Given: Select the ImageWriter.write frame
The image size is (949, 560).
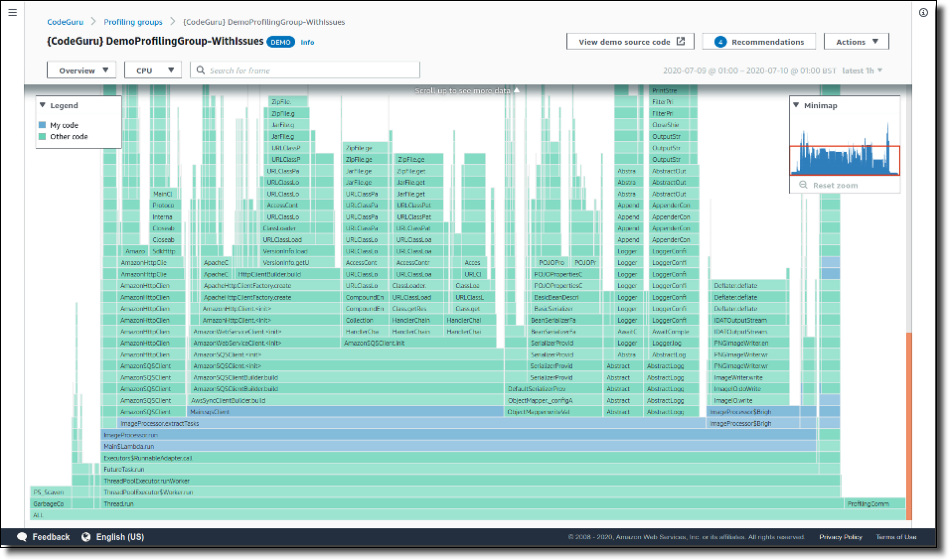Looking at the screenshot, I should point(750,378).
